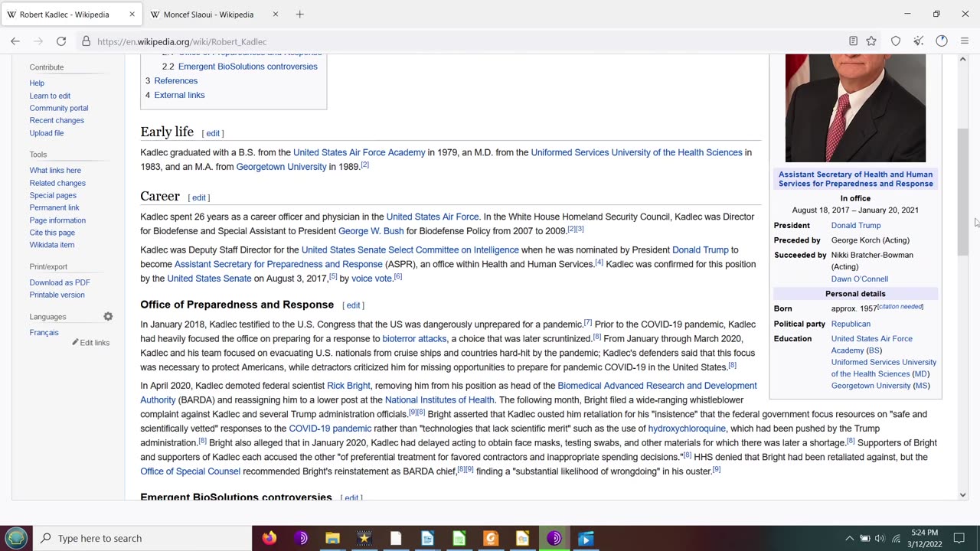980x551 pixels.
Task: Open United States Air Force Academy link in Early life
Action: point(359,152)
